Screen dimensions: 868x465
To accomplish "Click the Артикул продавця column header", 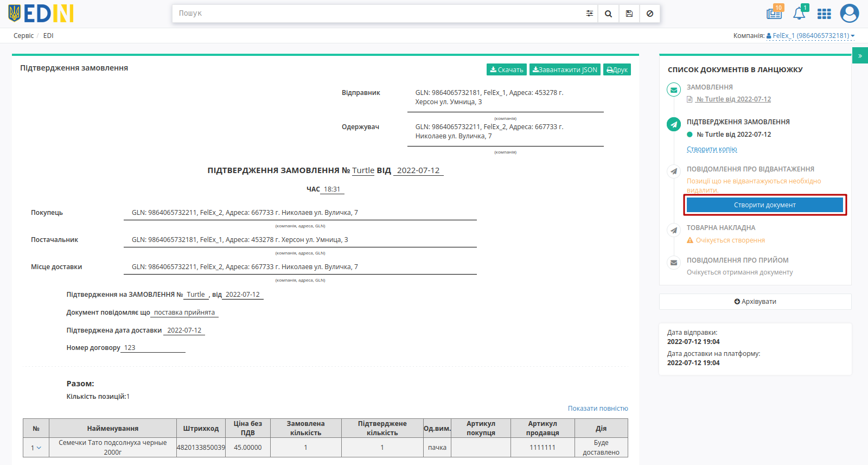I will coord(542,428).
